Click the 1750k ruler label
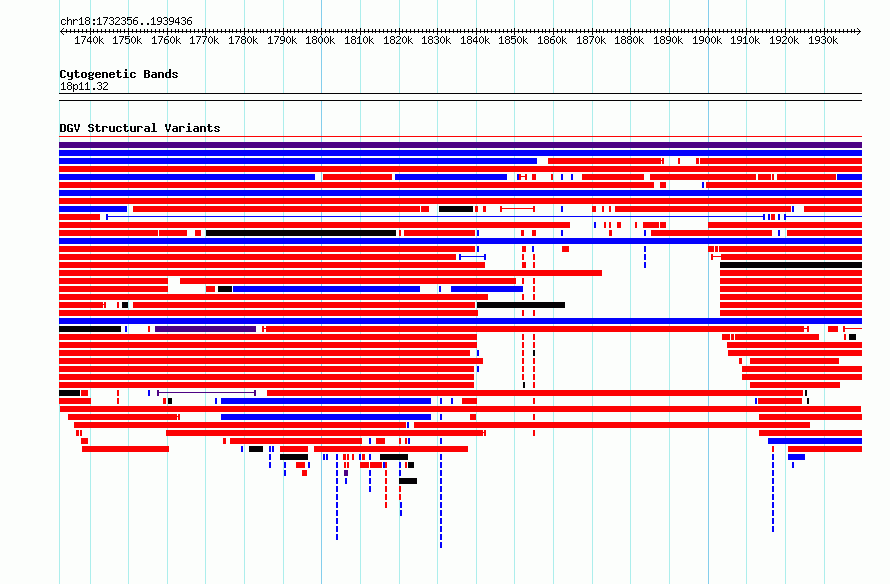 (127, 40)
